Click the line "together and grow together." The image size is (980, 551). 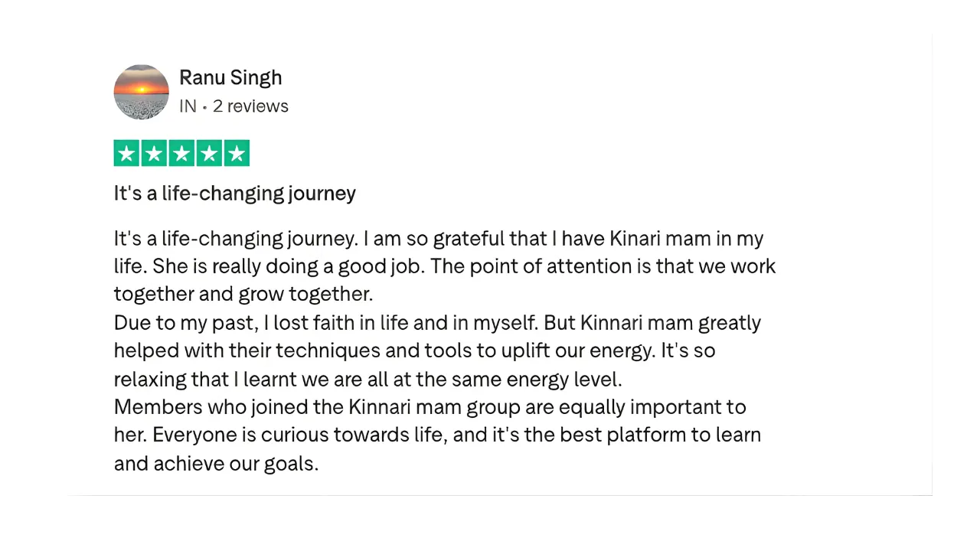point(243,294)
